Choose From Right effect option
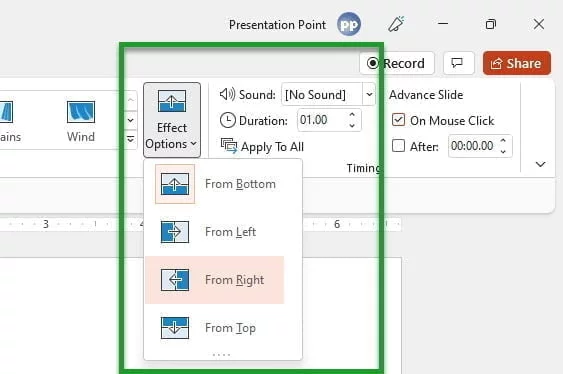 (215, 280)
